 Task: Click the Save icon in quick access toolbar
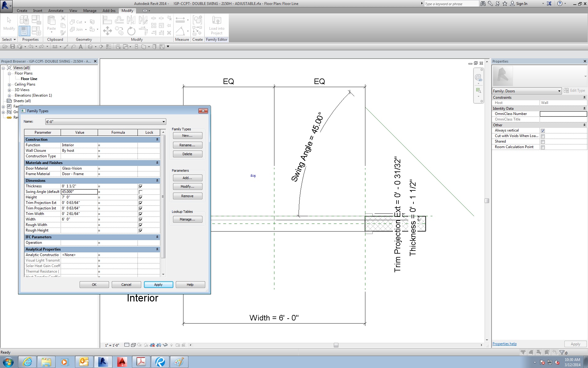point(13,47)
